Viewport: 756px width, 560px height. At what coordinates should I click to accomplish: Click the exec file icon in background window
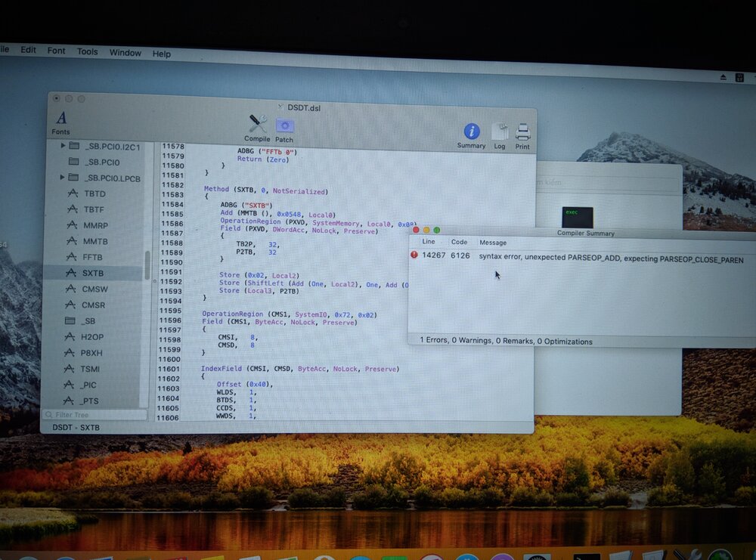pos(577,216)
